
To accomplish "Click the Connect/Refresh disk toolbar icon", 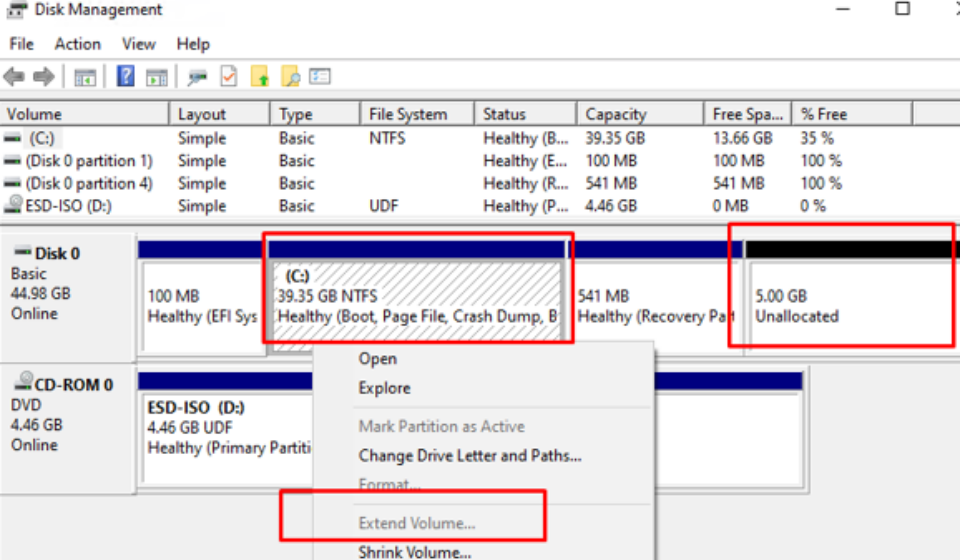I will tap(197, 78).
